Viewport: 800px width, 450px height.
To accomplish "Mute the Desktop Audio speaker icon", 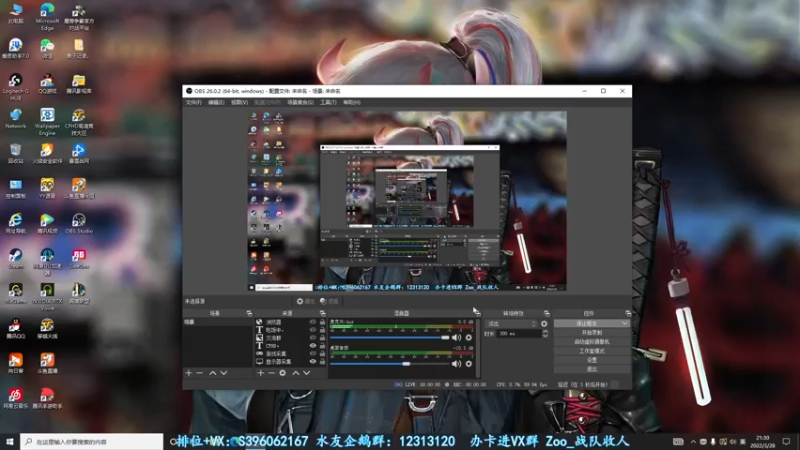I will [x=456, y=364].
